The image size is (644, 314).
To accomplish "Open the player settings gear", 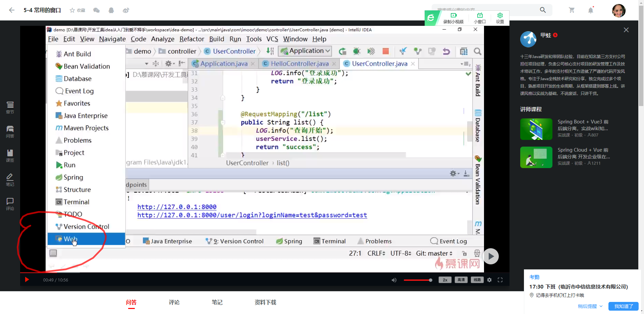I will [x=489, y=280].
